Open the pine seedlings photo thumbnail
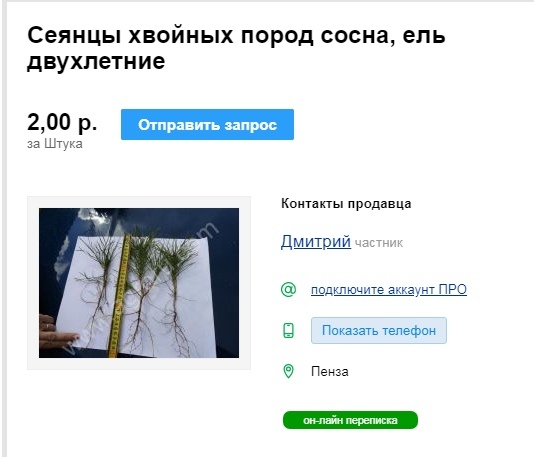Screen dimensions: 534x457 pyautogui.click(x=139, y=283)
